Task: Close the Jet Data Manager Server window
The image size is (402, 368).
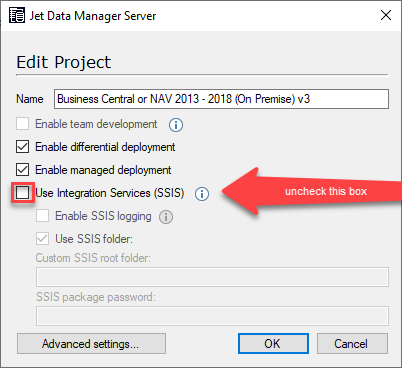Action: (386, 15)
